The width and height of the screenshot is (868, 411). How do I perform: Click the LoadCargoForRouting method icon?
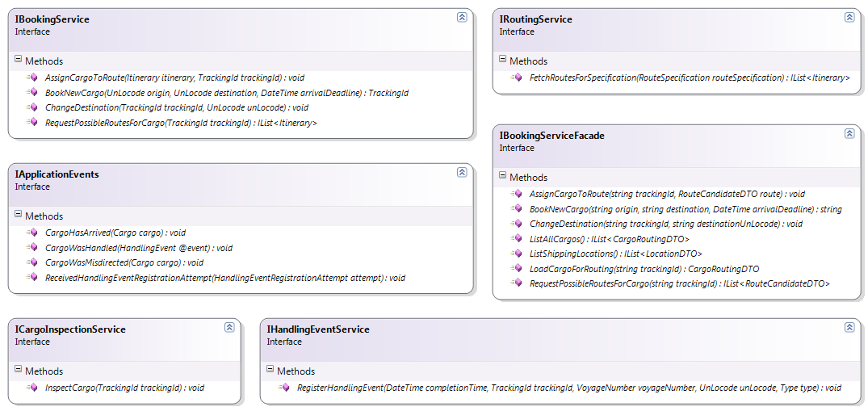(x=517, y=269)
